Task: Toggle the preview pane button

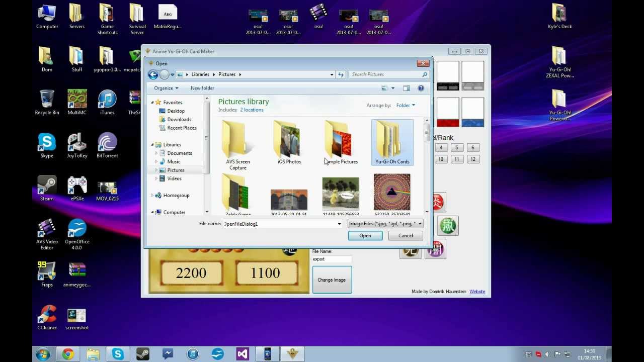Action: coord(406,88)
